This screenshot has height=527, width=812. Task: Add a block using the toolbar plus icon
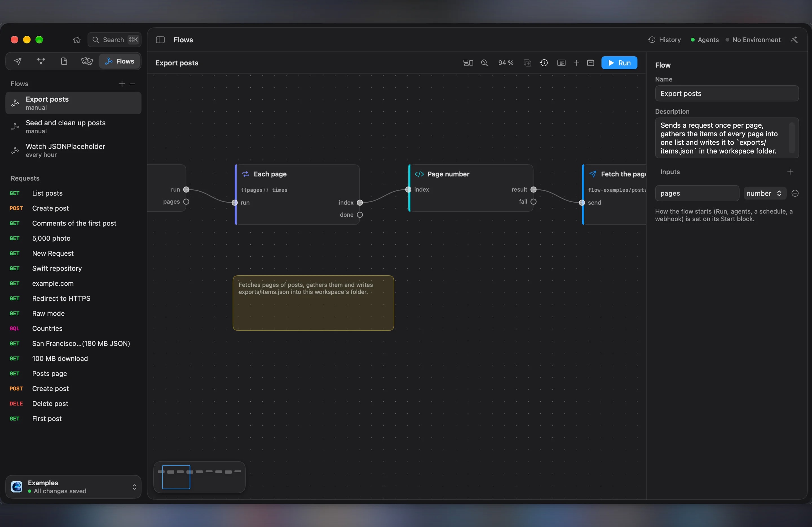pos(576,63)
